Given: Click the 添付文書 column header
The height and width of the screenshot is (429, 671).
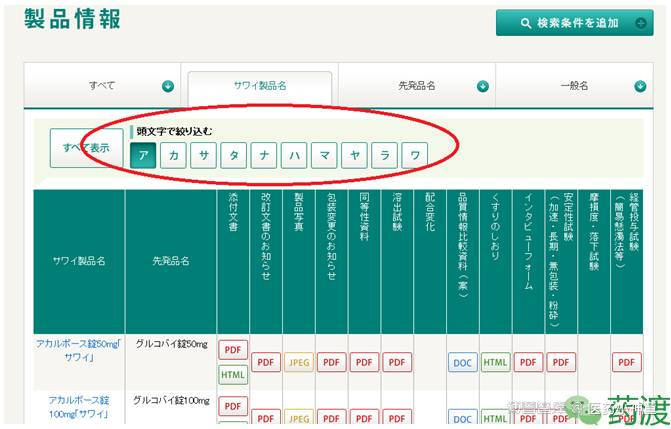Looking at the screenshot, I should [233, 262].
